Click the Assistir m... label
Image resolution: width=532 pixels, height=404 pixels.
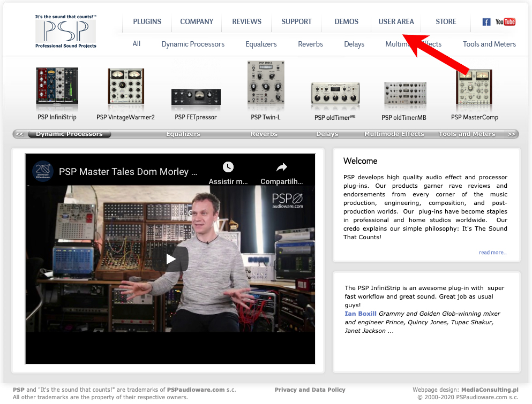point(228,181)
